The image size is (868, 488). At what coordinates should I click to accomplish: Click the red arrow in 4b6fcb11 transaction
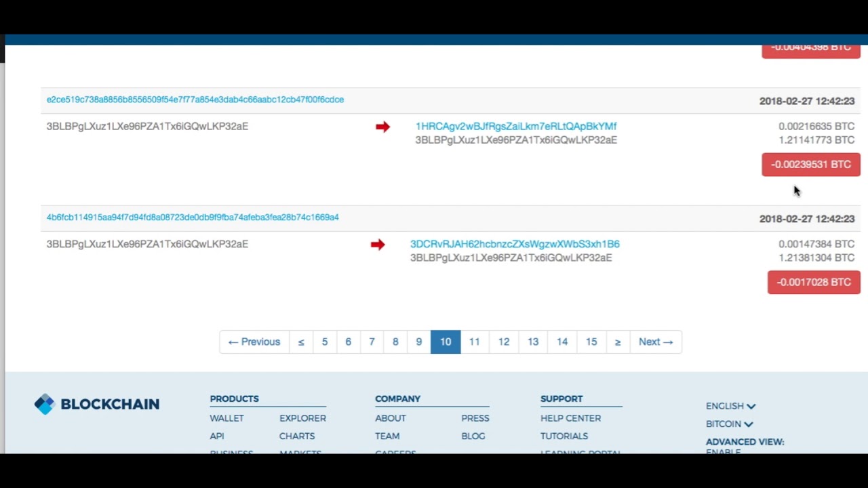coord(378,245)
